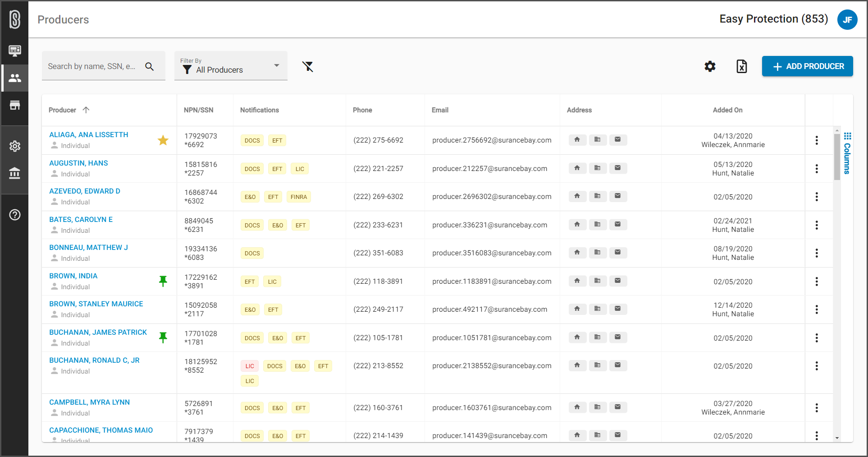Open business address icon for BUCHANAN, JAMES PATRICK

[598, 337]
